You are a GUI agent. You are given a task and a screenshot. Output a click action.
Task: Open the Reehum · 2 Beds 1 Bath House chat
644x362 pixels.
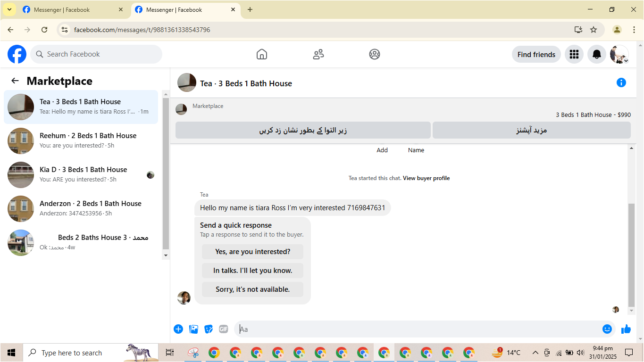coord(81,141)
